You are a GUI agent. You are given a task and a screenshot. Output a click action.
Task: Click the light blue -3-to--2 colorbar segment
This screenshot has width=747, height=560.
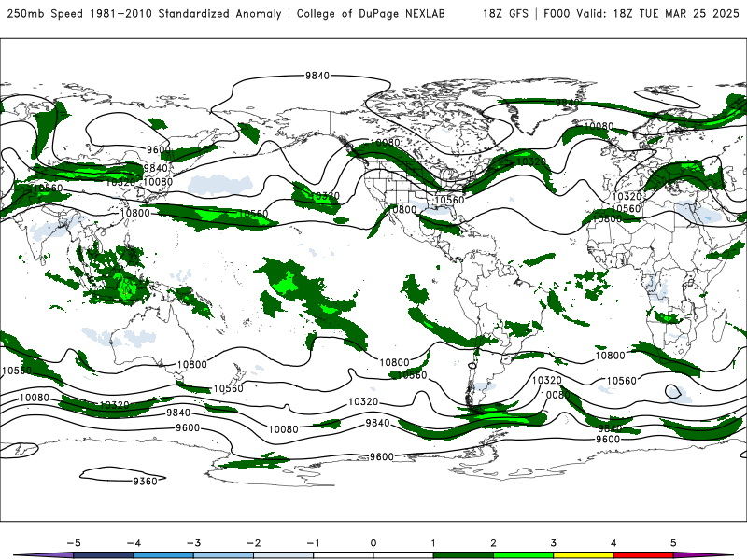coord(223,555)
